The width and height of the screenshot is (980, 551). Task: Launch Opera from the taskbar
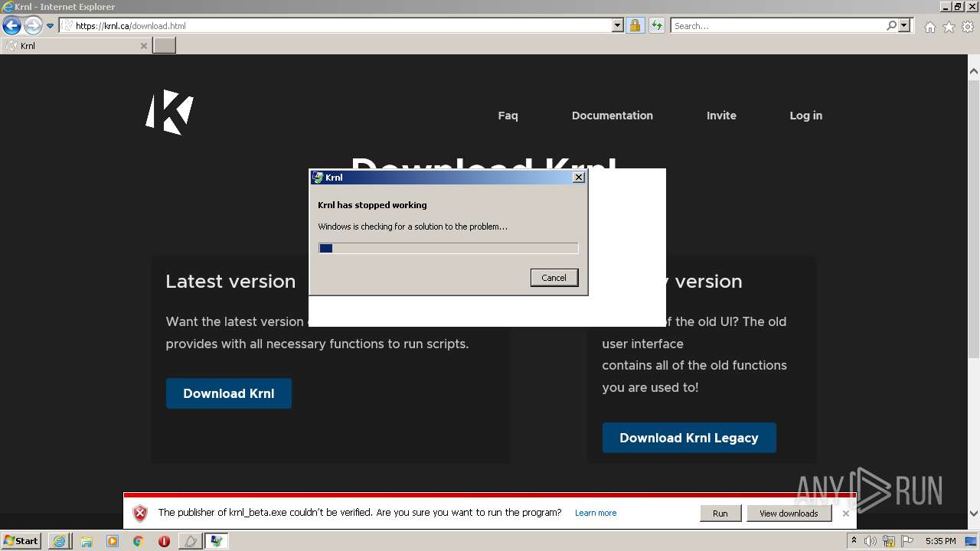164,541
